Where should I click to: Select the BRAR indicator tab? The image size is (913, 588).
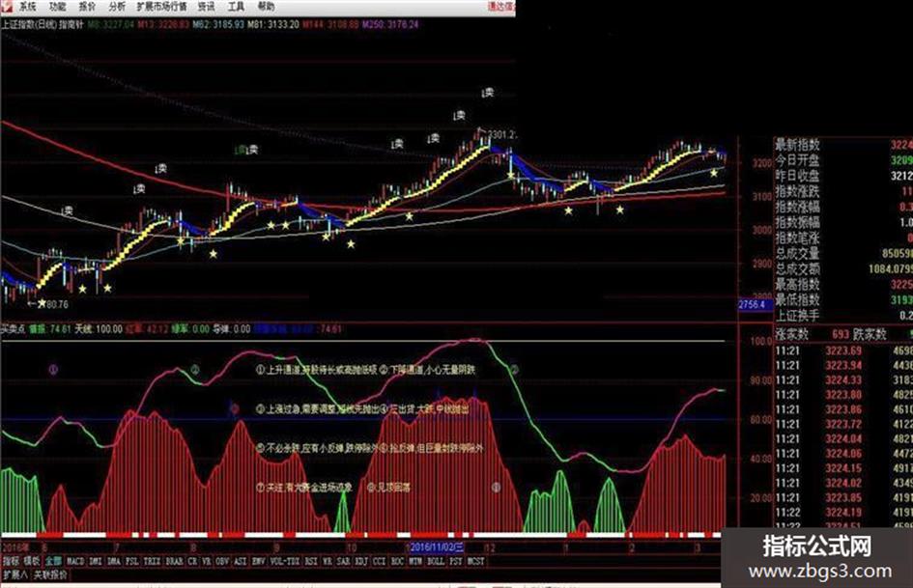(x=174, y=561)
